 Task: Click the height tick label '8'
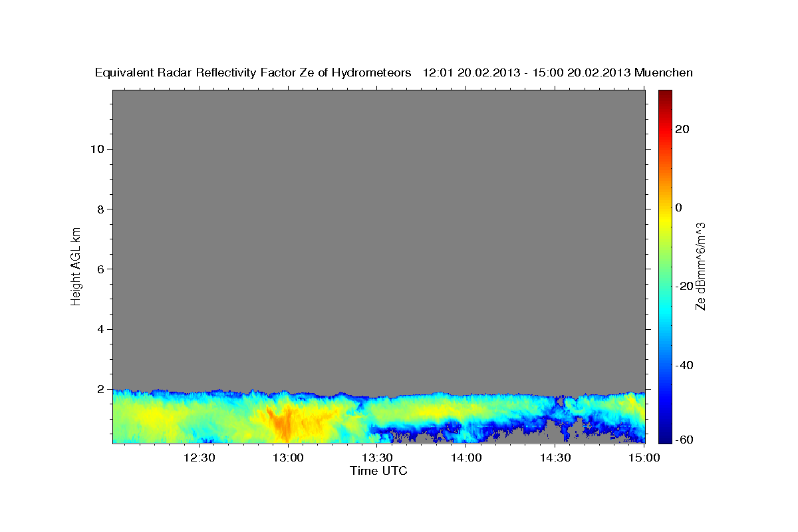100,209
